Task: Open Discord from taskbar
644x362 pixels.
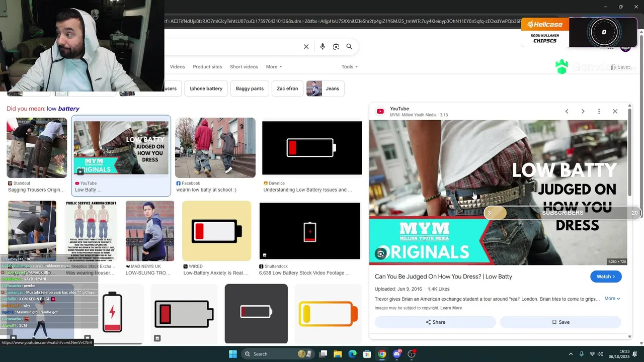Action: click(397, 354)
